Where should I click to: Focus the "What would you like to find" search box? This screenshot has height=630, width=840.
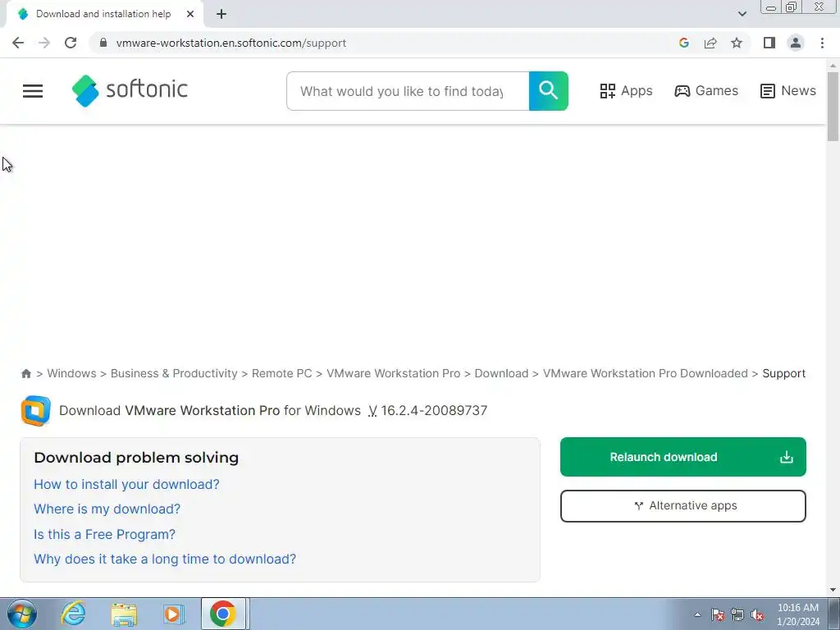pos(408,91)
